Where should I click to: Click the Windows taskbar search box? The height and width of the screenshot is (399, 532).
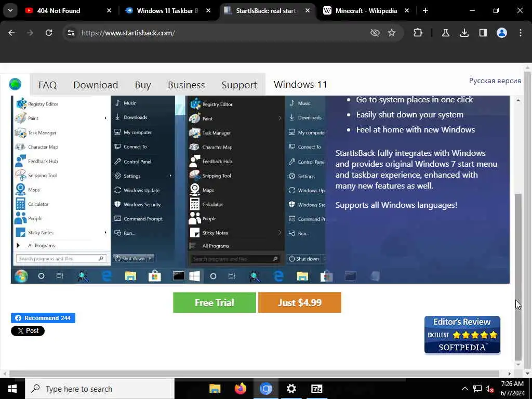(x=100, y=389)
